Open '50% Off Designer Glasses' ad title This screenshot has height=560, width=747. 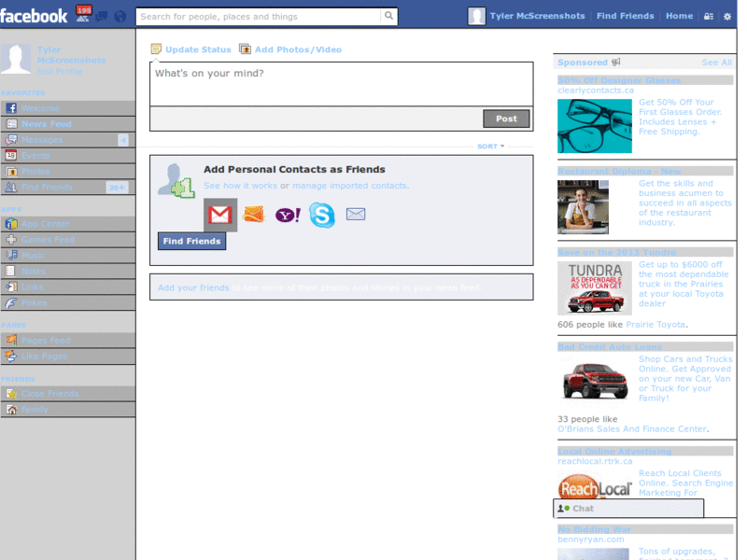pyautogui.click(x=619, y=80)
